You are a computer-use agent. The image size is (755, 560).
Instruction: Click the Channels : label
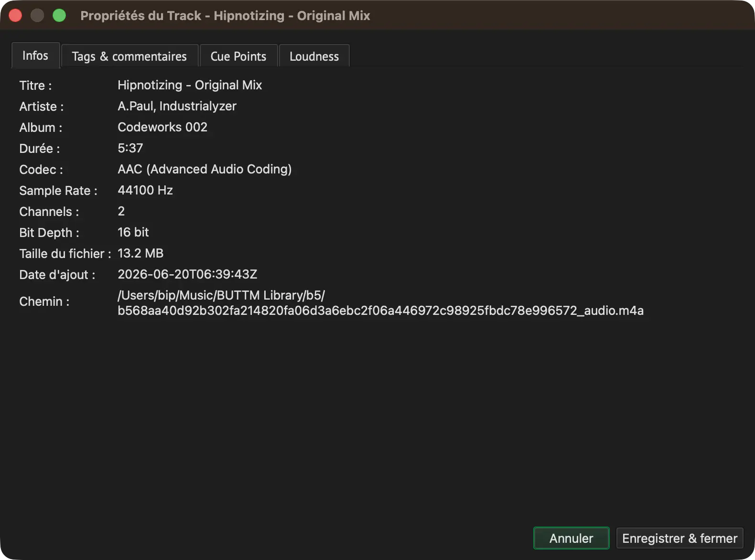49,212
